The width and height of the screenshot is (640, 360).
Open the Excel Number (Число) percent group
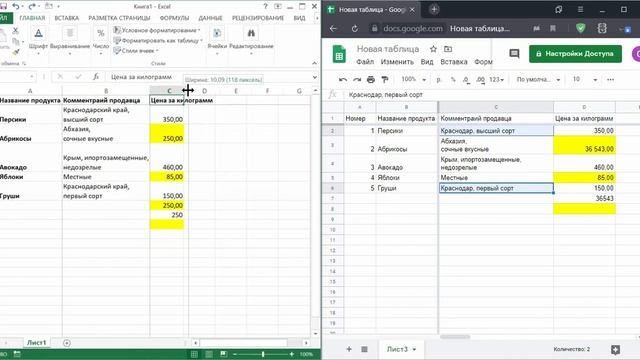(101, 39)
